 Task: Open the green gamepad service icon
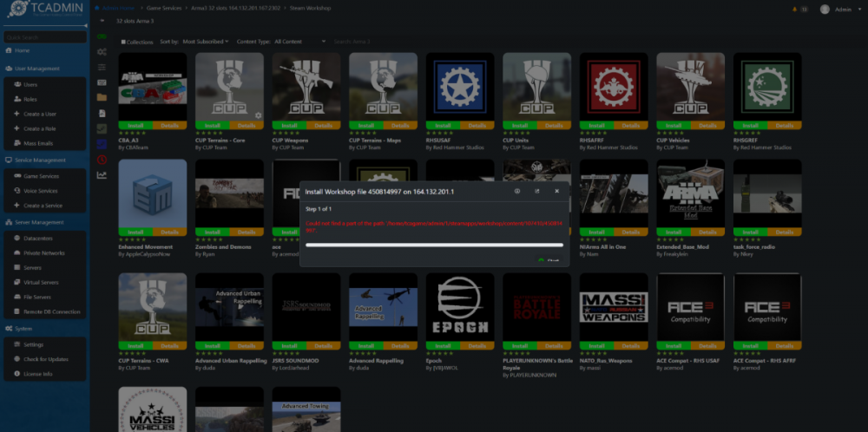102,36
